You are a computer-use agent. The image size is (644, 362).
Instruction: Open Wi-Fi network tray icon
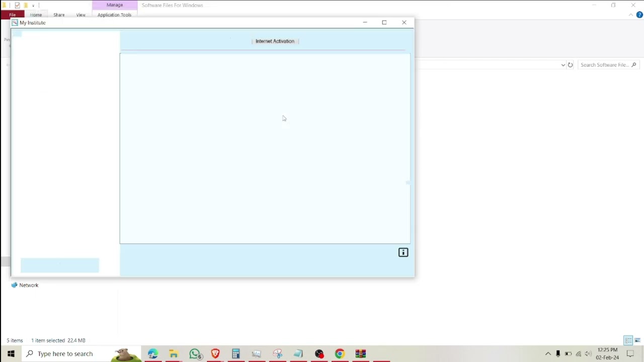tap(579, 353)
